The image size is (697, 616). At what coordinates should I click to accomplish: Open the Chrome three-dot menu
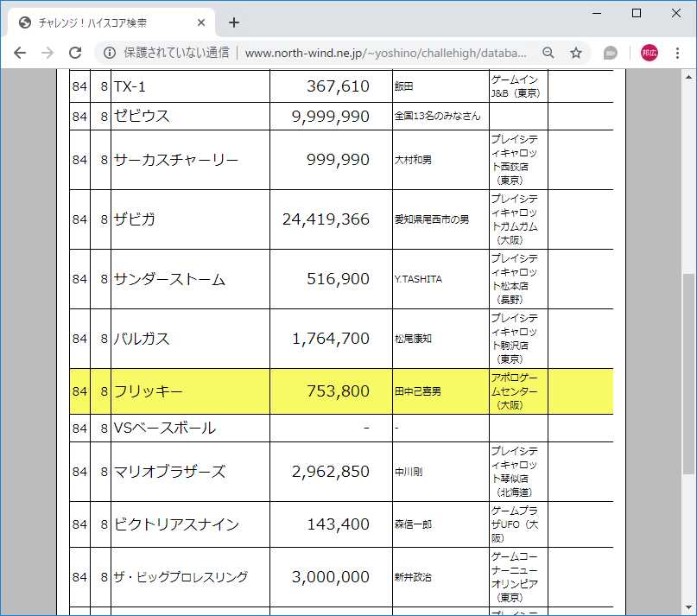point(679,53)
